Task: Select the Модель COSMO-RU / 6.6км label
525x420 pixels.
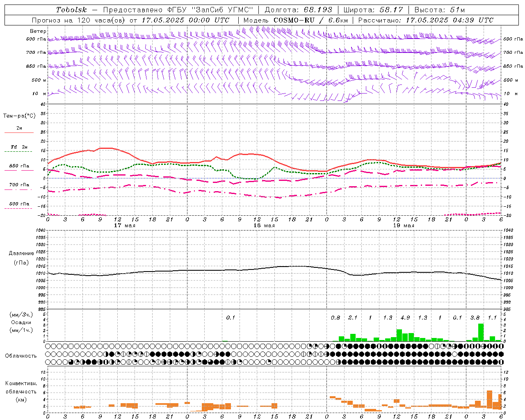Action: 295,20
